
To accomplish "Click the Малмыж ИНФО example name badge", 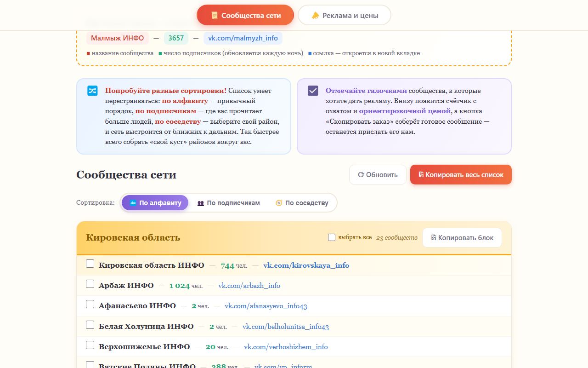I will point(118,38).
